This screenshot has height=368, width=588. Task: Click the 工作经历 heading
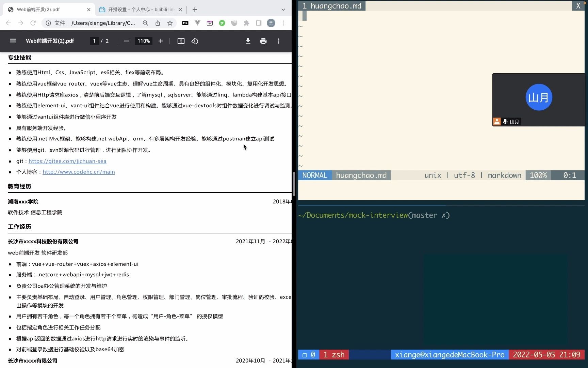click(19, 227)
